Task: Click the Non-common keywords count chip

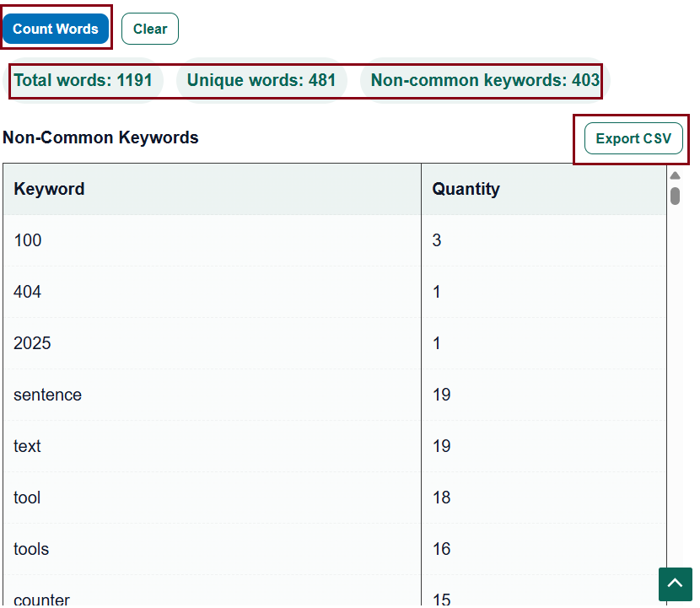Action: coord(484,81)
